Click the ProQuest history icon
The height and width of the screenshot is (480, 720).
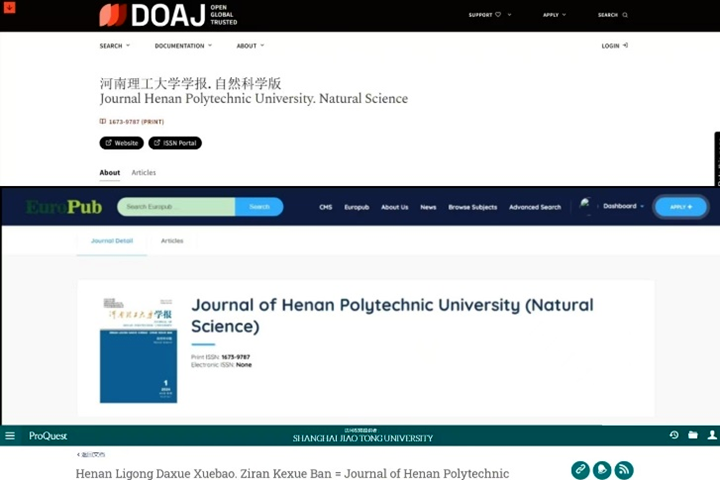click(674, 436)
